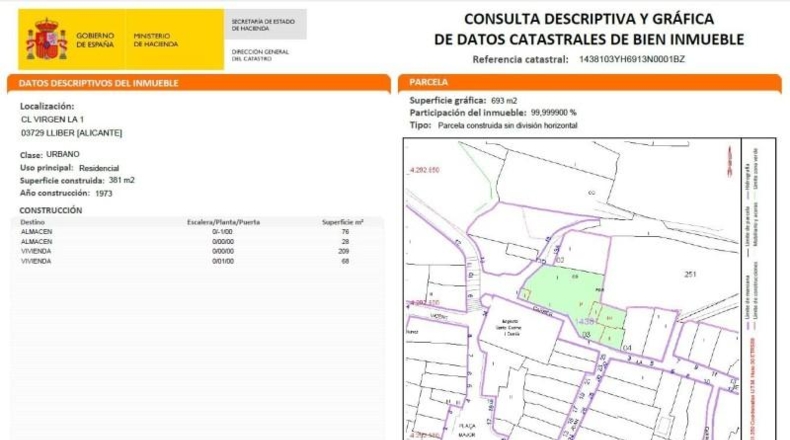Screen dimensions: 790x440
Task: Click the "URBANO" class value
Action: click(63, 154)
